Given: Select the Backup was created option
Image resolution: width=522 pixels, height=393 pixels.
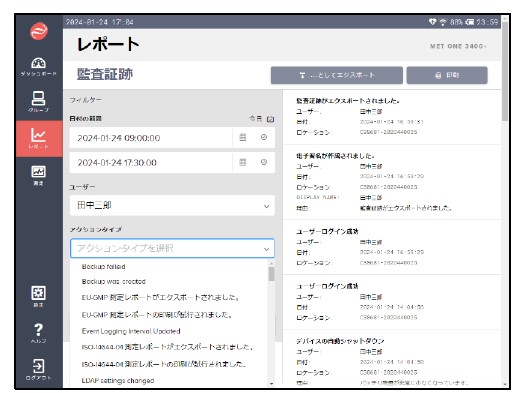Looking at the screenshot, I should [x=114, y=282].
